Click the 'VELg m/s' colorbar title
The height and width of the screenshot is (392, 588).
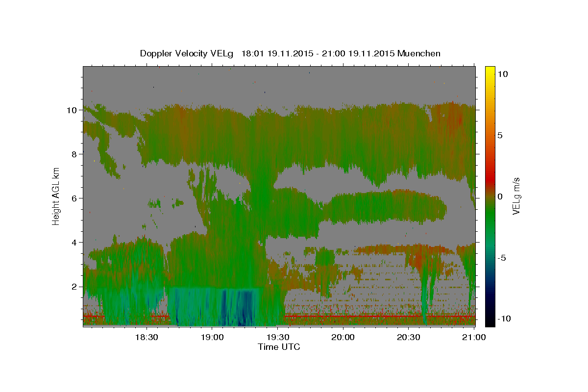point(517,196)
